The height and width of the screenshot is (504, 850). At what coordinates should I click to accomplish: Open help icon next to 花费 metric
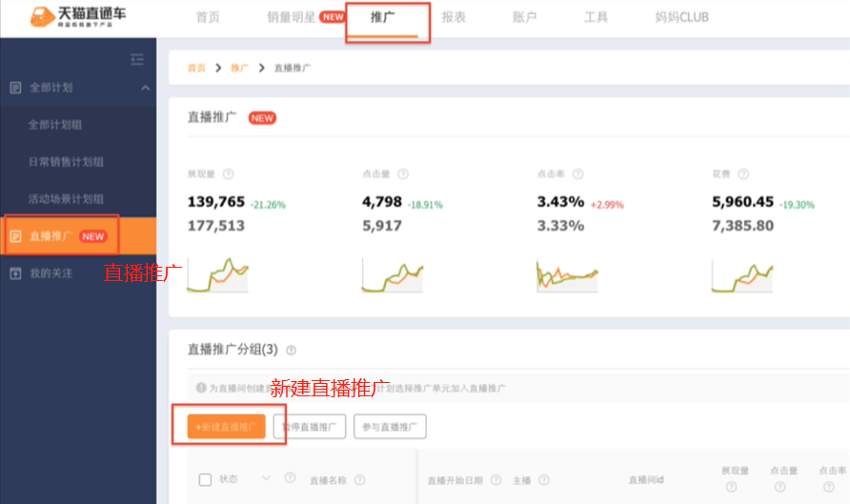743,174
